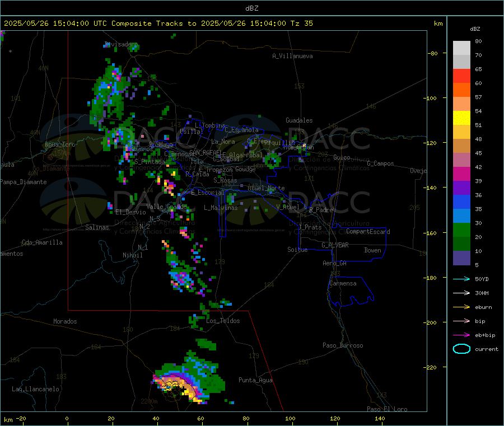Select the light gray 70-80 dBZ swatch

click(461, 48)
